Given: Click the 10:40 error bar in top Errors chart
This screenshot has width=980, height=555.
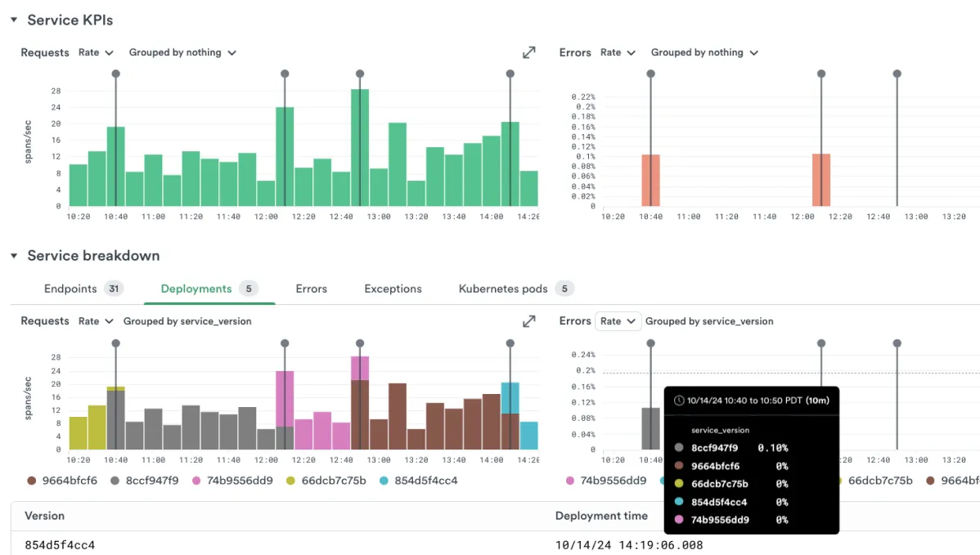Looking at the screenshot, I should coord(650,181).
